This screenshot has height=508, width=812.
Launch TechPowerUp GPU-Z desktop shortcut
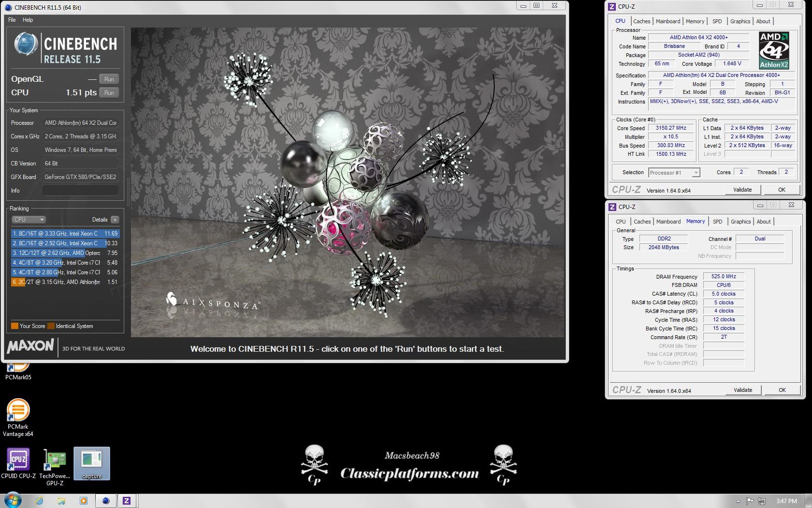pyautogui.click(x=55, y=467)
